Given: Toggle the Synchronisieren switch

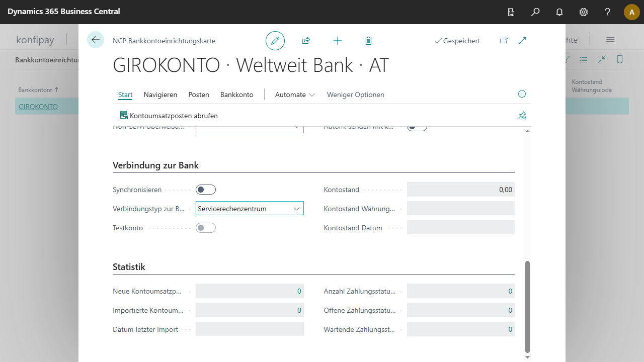Looking at the screenshot, I should 206,190.
